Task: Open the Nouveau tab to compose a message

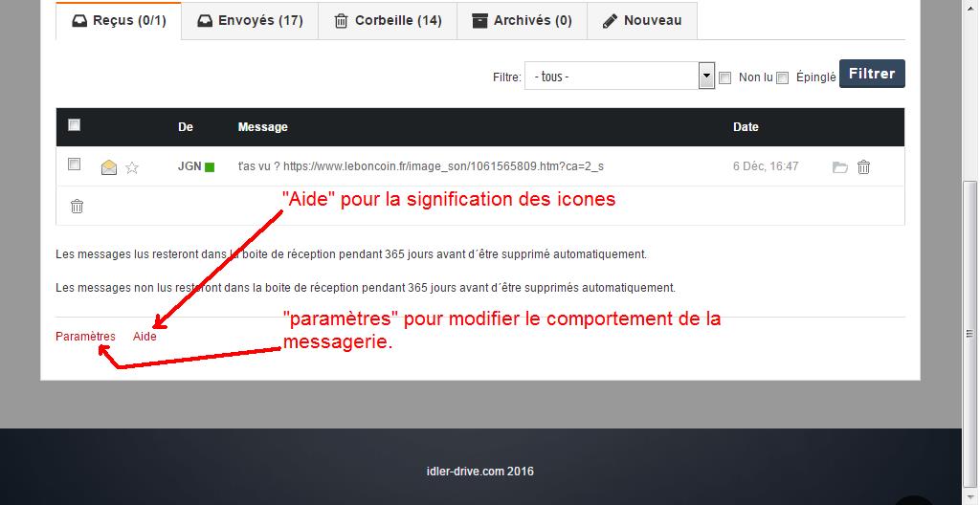Action: point(642,20)
